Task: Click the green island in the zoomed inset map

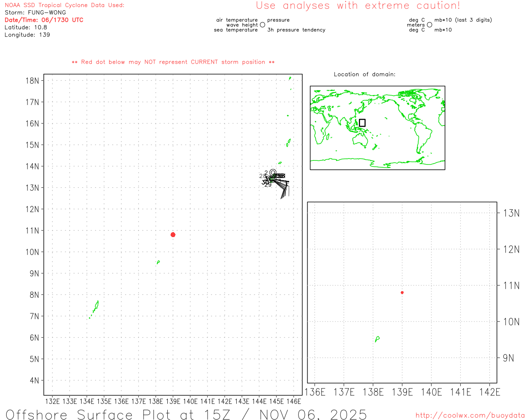Action: (x=377, y=339)
